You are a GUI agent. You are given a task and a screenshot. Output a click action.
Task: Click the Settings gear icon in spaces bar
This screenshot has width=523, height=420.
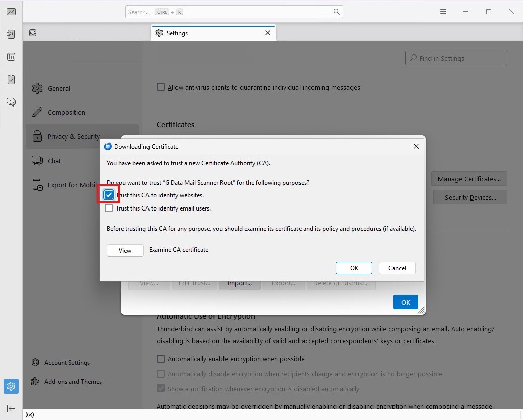point(11,386)
